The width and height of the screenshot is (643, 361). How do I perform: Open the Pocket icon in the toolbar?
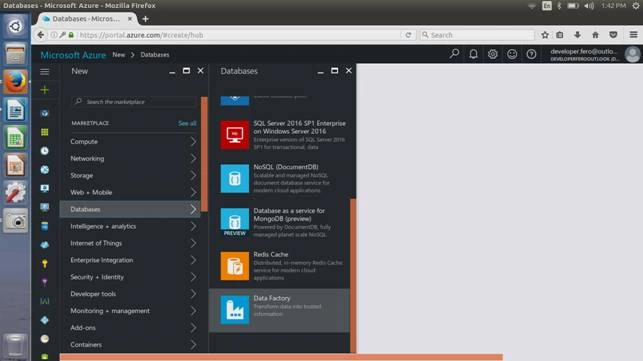(613, 35)
